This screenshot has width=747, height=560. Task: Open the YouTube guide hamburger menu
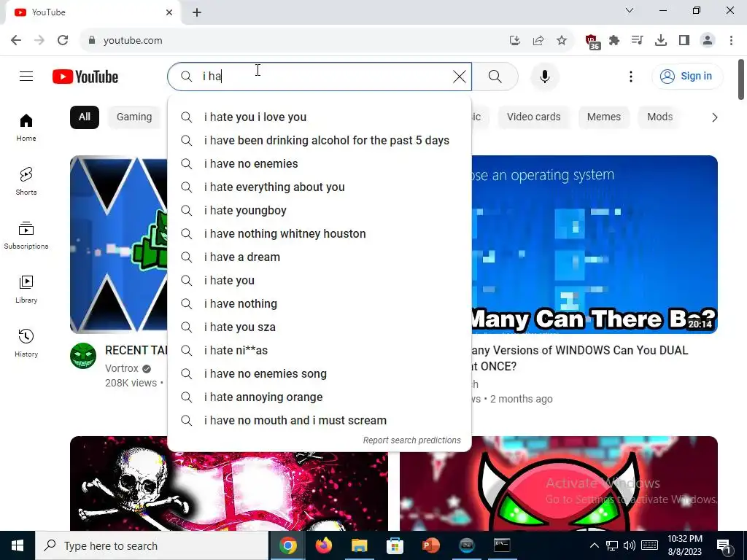26,76
